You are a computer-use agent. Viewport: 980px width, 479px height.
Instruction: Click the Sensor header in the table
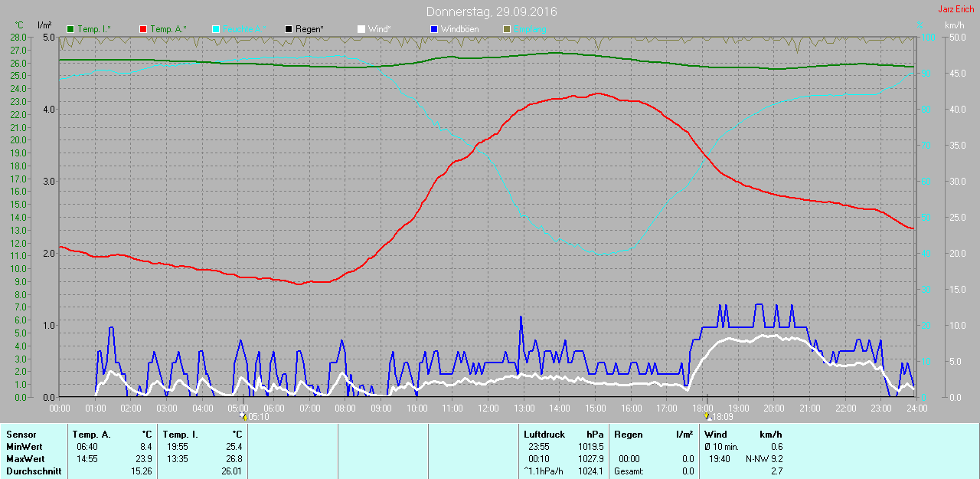(x=21, y=435)
